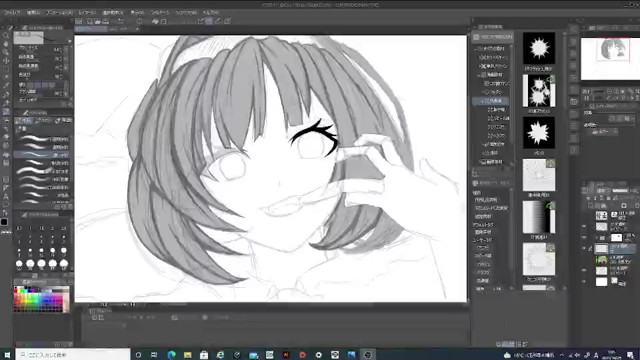
Task: Open the ウィンドウ menu
Action: click(186, 13)
